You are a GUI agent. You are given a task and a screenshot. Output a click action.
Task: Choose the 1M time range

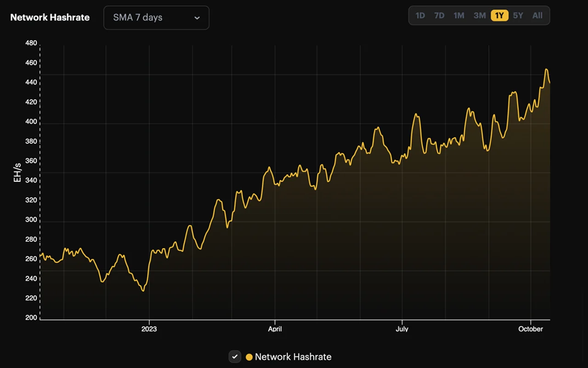tap(459, 16)
